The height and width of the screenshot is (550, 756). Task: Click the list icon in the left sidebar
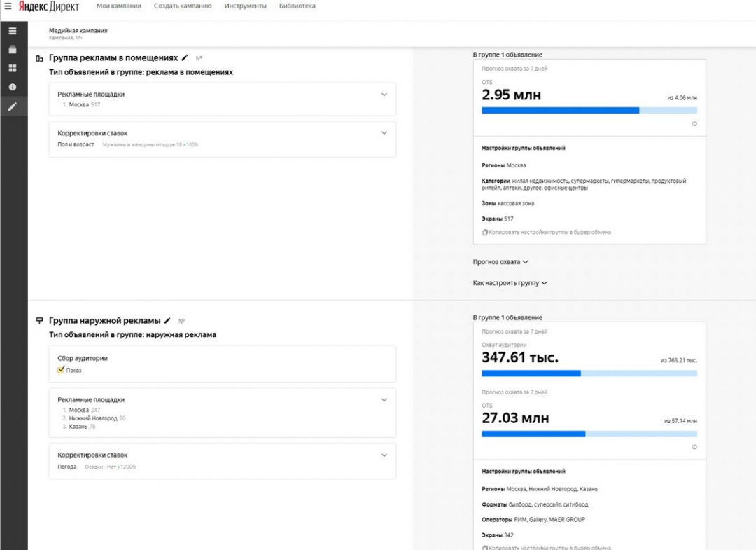click(x=12, y=31)
